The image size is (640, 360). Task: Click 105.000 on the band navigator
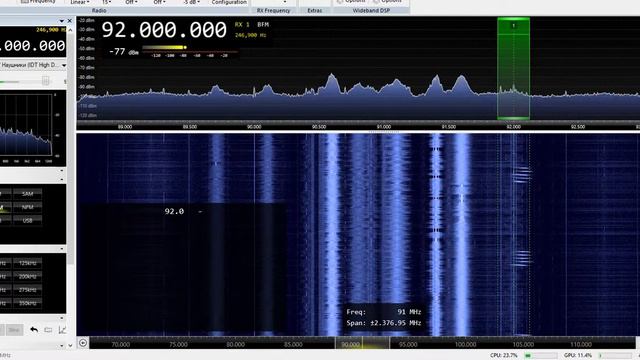point(523,344)
